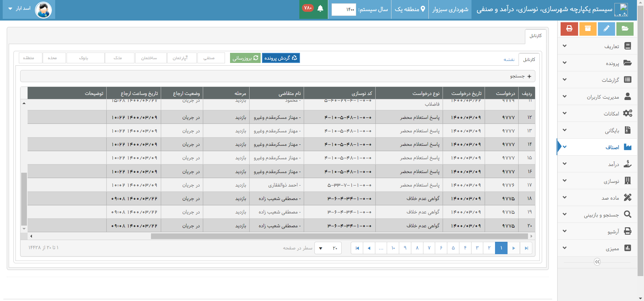This screenshot has height=301, width=644.
Task: Click the گردش پرونده button
Action: [281, 58]
